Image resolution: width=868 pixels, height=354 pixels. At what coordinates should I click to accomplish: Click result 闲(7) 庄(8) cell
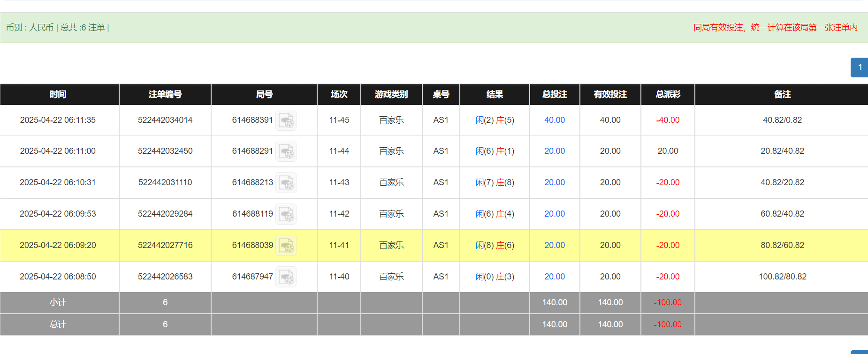(x=495, y=182)
